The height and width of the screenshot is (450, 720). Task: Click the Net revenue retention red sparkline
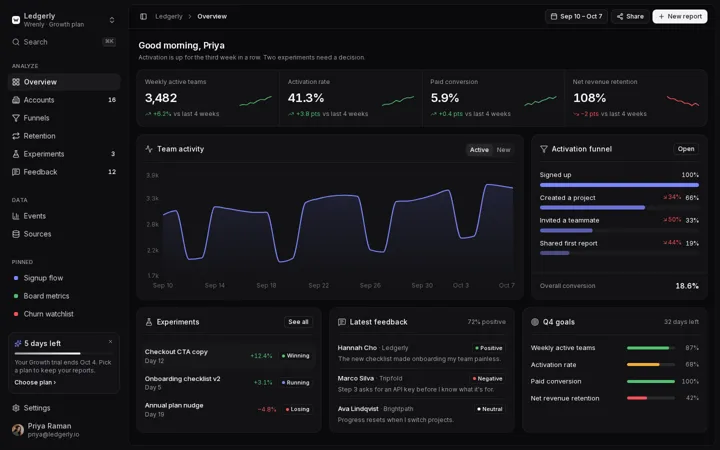(682, 101)
